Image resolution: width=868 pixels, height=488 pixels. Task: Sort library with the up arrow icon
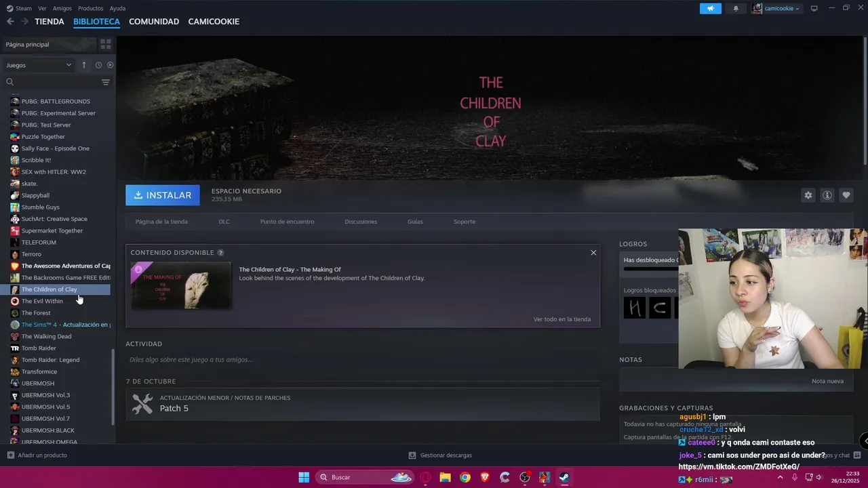click(x=84, y=65)
